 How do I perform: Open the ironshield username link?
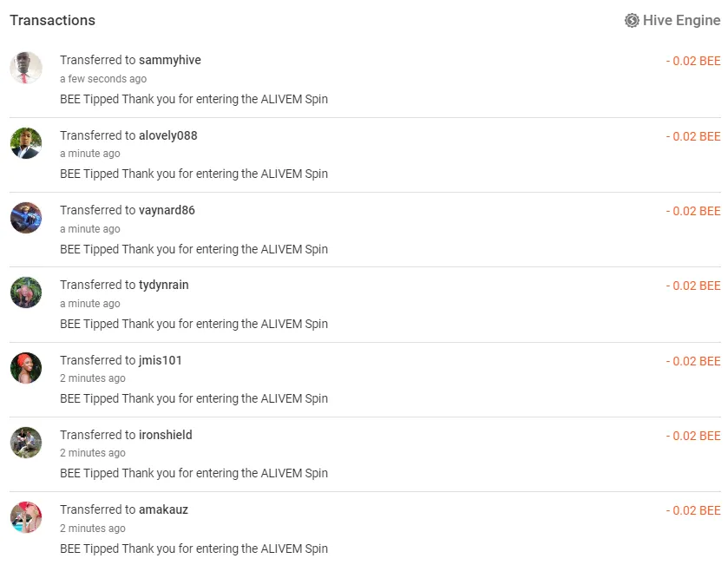tap(166, 435)
